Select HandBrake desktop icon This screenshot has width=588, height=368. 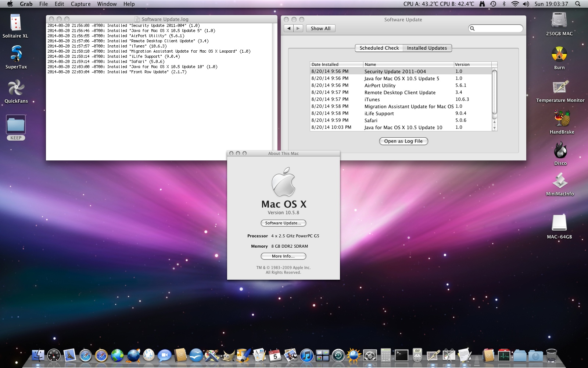(562, 119)
